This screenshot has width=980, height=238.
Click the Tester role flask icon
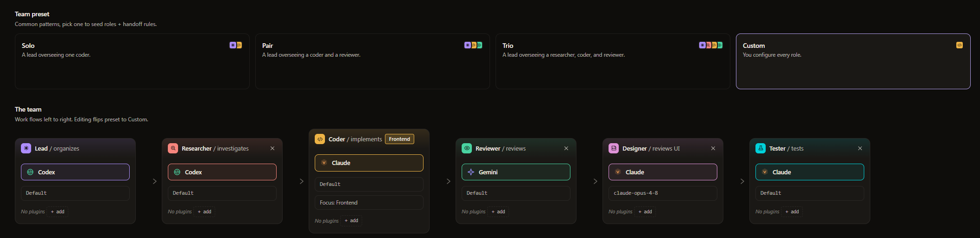click(761, 148)
